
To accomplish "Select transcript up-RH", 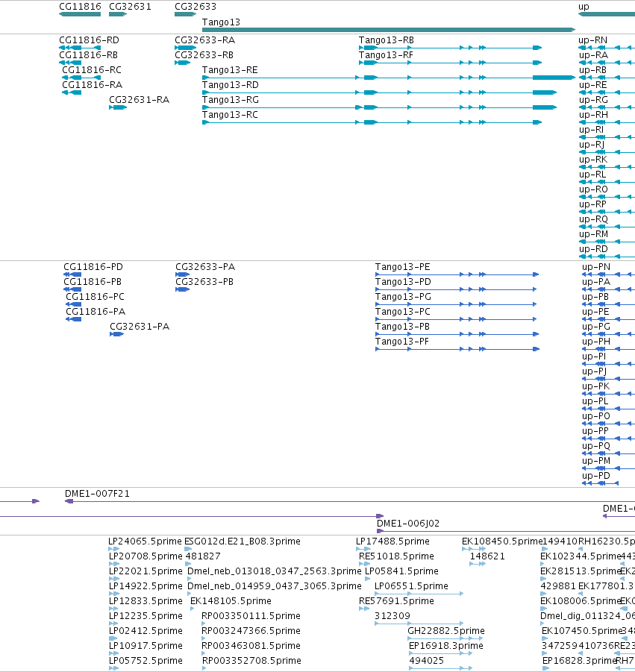I will 594,115.
